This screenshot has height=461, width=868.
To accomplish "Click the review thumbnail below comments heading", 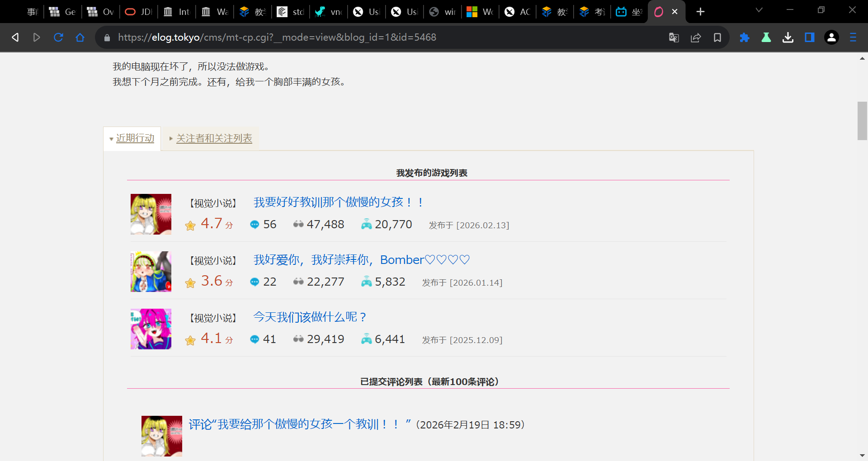I will pyautogui.click(x=162, y=436).
